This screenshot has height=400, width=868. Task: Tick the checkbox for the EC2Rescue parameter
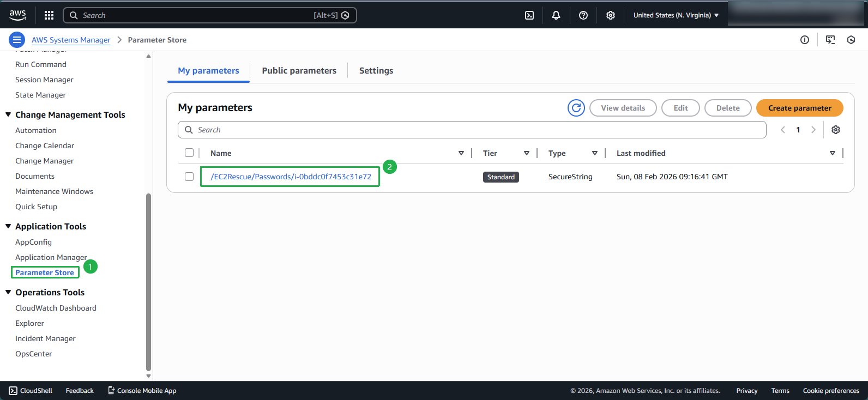pos(189,177)
